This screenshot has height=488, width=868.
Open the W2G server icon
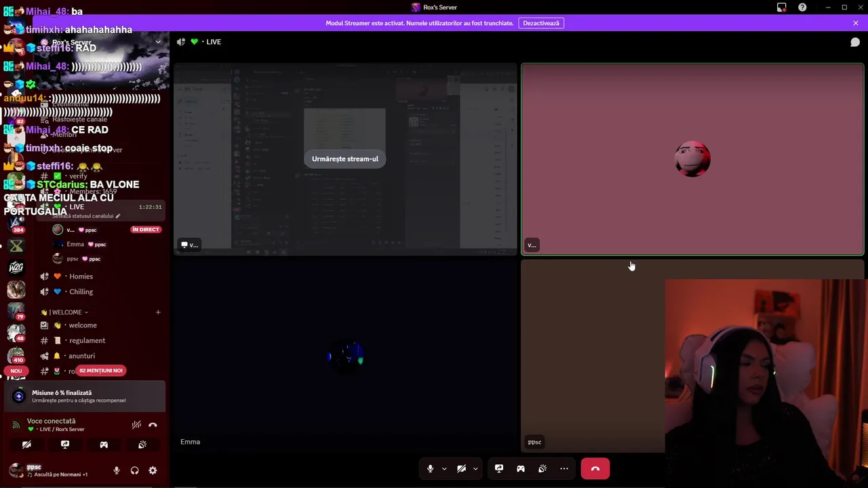[16, 267]
